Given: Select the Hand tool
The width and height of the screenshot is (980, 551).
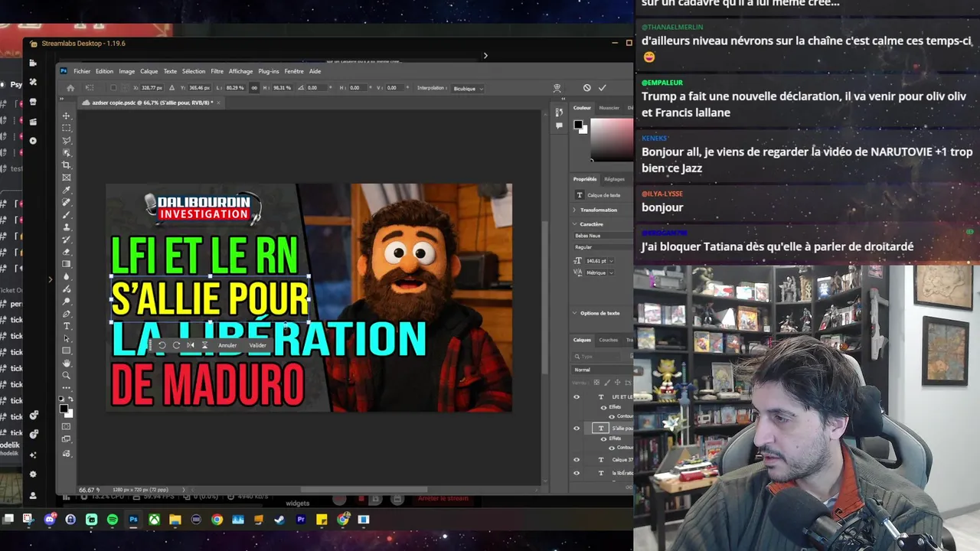Looking at the screenshot, I should (x=67, y=363).
